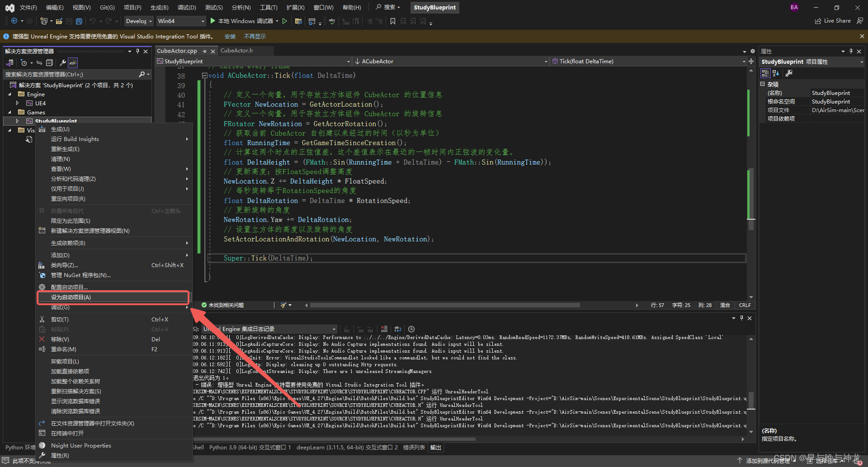Click pending changes filter clock icon
This screenshot has width=868, height=467.
tap(24, 63)
